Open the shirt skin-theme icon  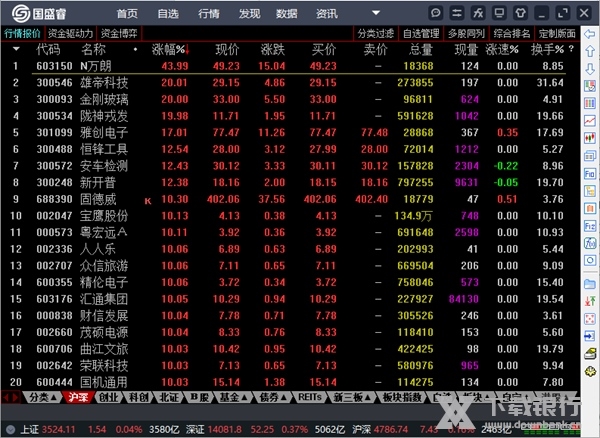pyautogui.click(x=520, y=13)
